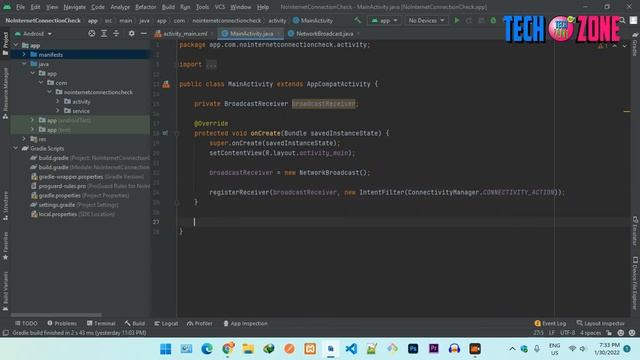The image size is (640, 360).
Task: Open the Resource Manager sidebar tab
Action: tap(5, 93)
